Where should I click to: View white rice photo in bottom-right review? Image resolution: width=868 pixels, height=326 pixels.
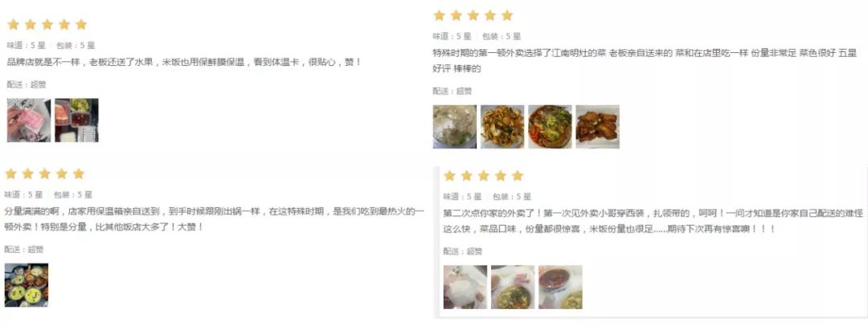[465, 287]
